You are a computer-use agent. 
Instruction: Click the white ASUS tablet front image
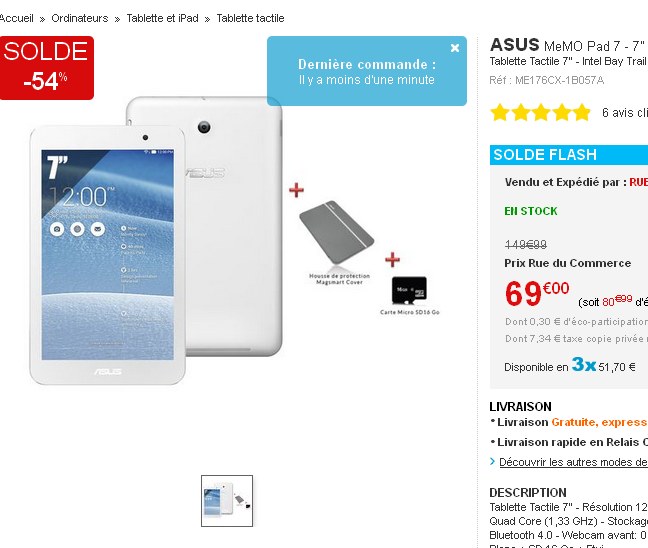[107, 255]
